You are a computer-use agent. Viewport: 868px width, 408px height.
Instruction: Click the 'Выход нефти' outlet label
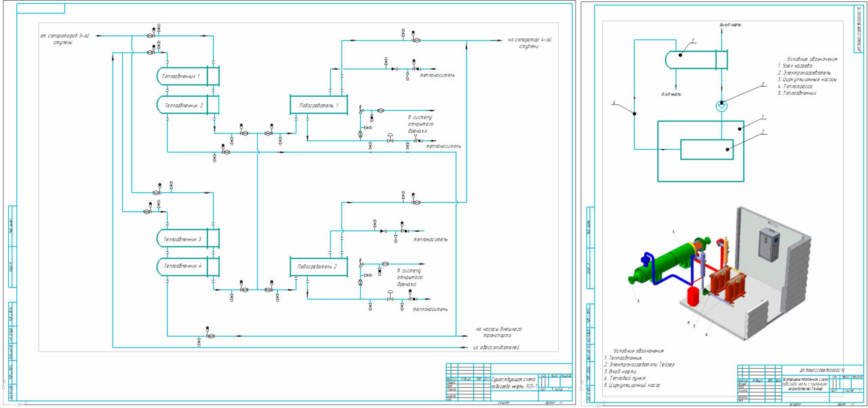[x=730, y=25]
